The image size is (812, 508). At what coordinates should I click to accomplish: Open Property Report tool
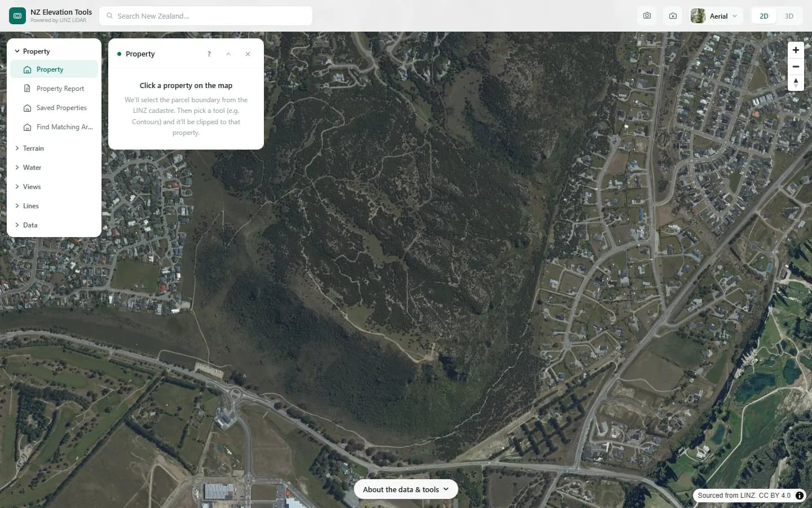[54, 89]
